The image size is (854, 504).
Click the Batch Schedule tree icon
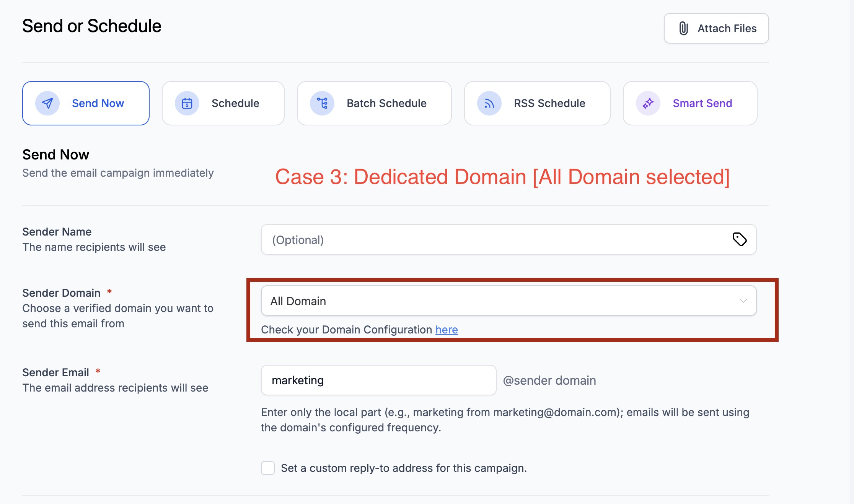point(322,103)
